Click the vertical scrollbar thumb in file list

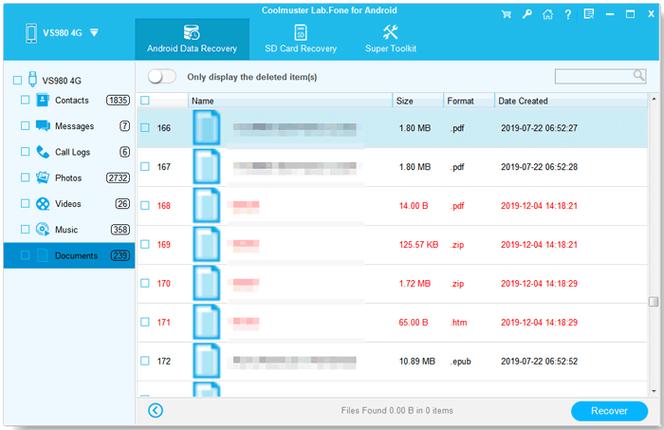coord(653,301)
